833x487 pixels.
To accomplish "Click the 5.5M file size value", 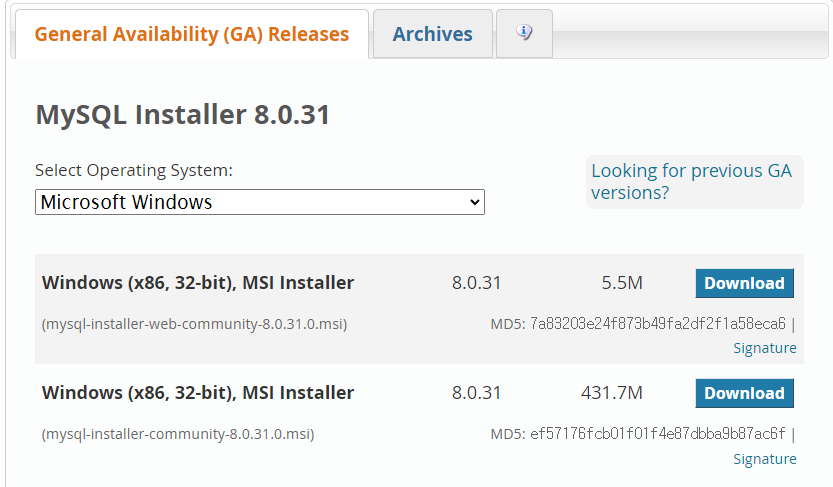I will [x=622, y=283].
